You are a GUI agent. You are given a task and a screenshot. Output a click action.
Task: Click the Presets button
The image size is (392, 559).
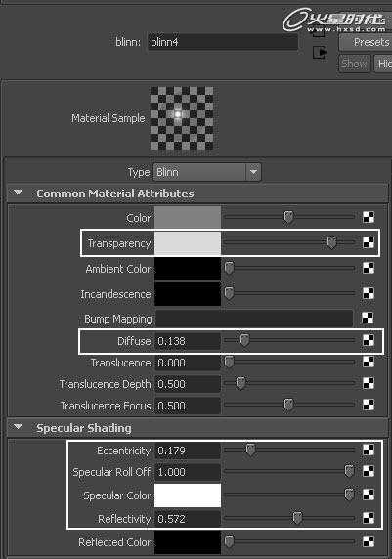click(x=366, y=42)
